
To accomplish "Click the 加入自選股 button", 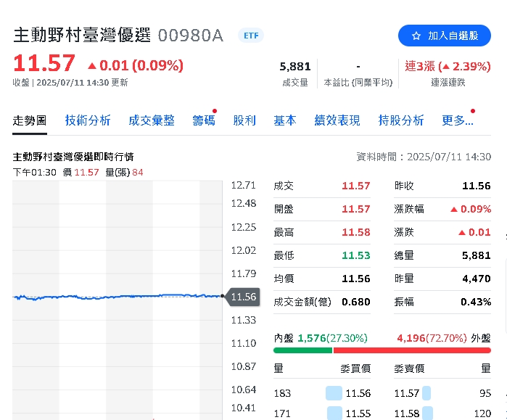I will coord(445,36).
